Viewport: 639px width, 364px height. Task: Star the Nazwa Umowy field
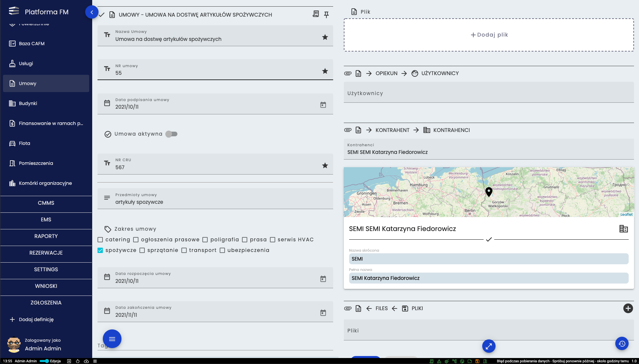coord(325,37)
